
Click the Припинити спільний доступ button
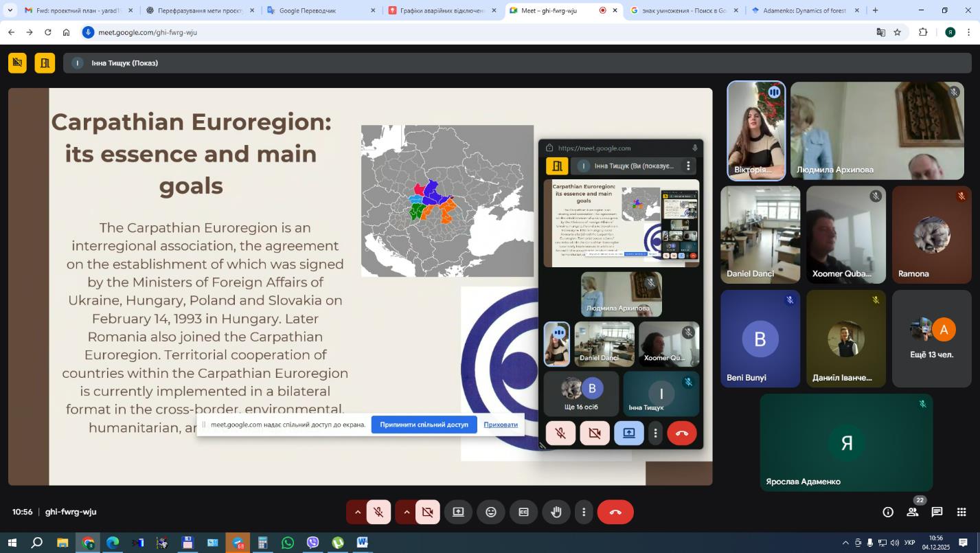(x=424, y=425)
